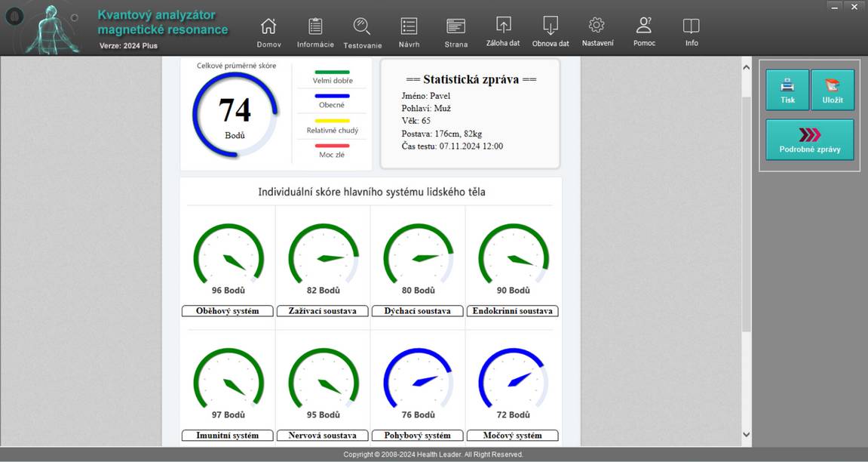Open Pomoc help icon
This screenshot has width=868, height=462.
click(644, 25)
